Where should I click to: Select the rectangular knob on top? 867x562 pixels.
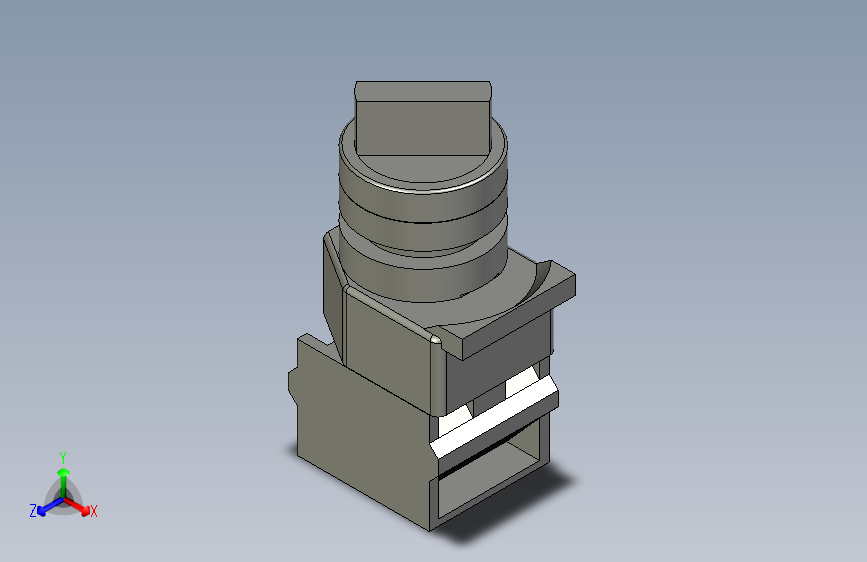tap(423, 119)
